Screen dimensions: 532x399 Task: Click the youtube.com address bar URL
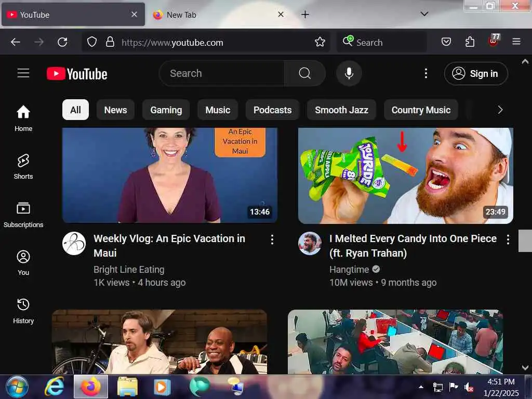click(x=172, y=43)
